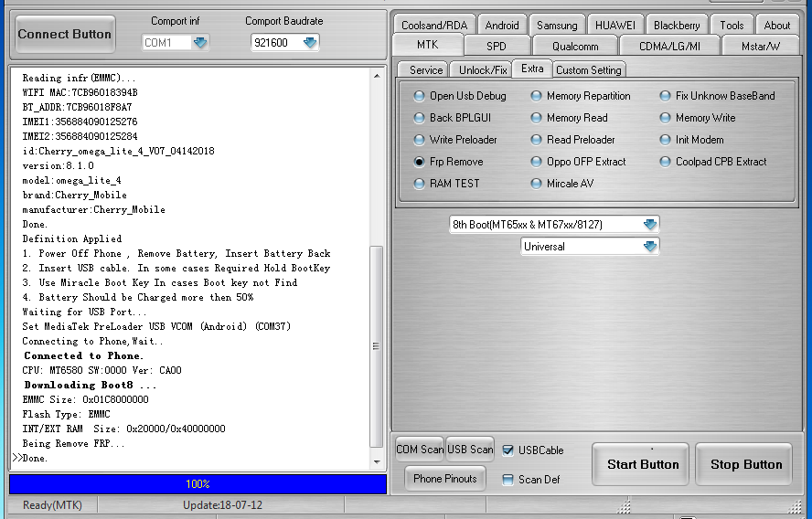Click the id:Cherry_omega_lite_4 log line

click(118, 151)
